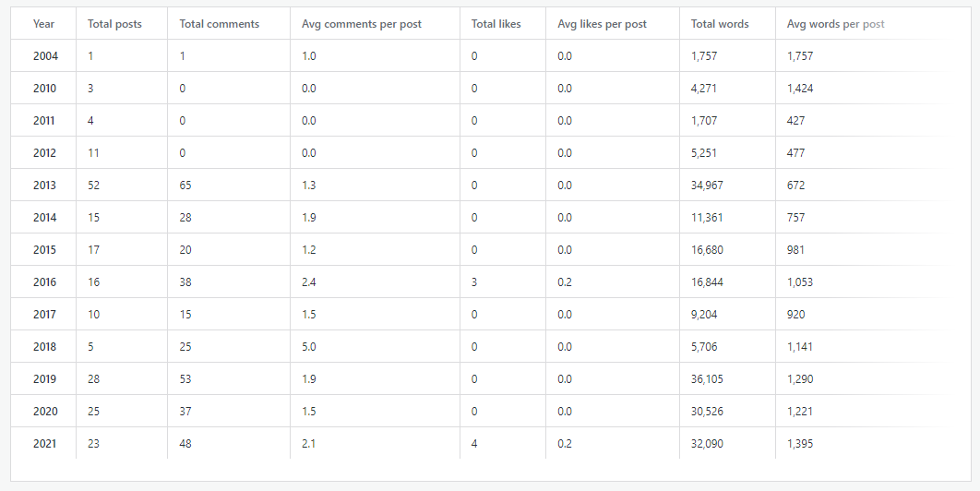The height and width of the screenshot is (491, 980).
Task: Click the Total words column header
Action: click(720, 24)
